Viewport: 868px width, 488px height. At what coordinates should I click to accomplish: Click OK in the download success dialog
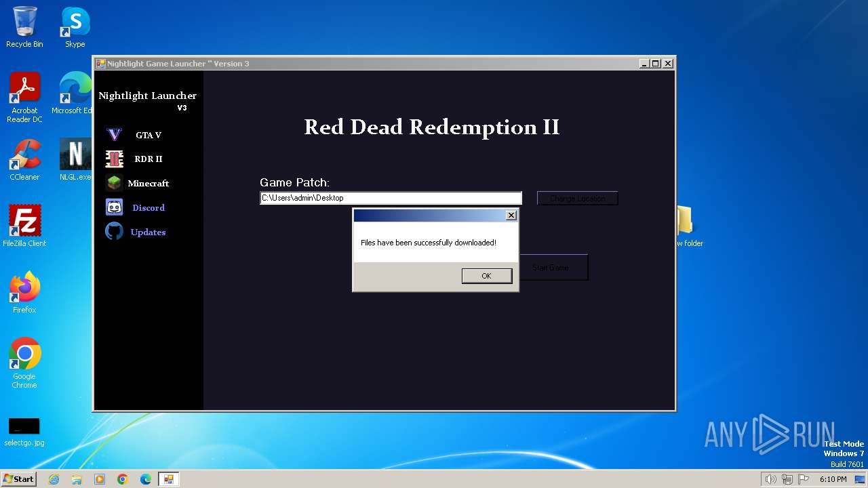pyautogui.click(x=486, y=276)
